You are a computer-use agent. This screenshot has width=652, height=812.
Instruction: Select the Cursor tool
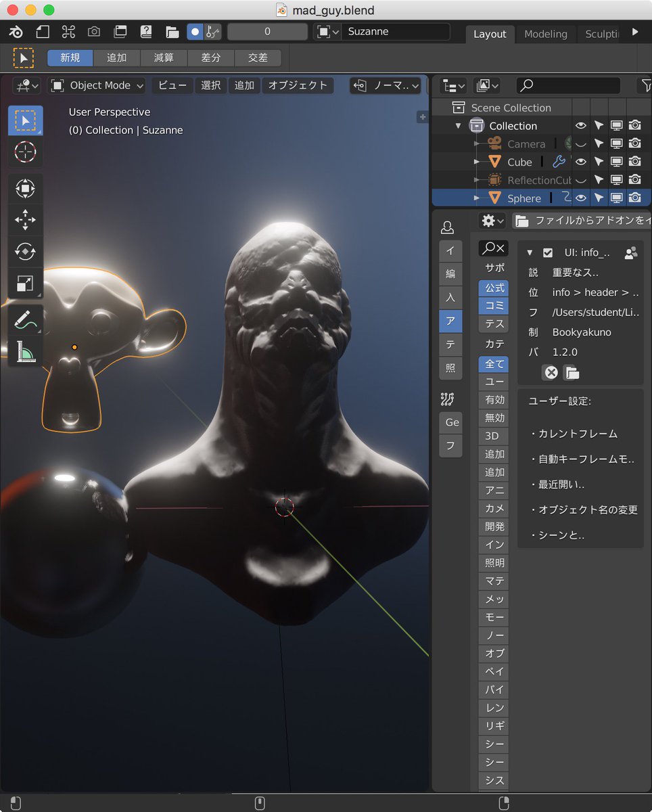click(x=25, y=152)
